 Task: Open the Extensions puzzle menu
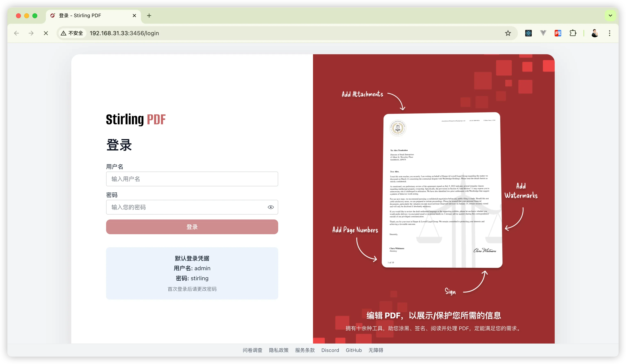tap(573, 33)
